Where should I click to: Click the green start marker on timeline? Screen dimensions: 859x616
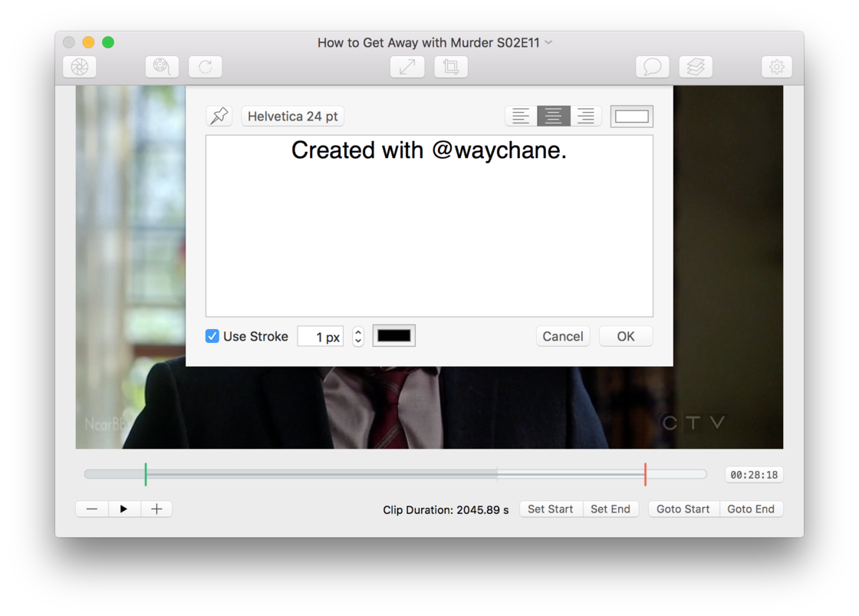pyautogui.click(x=146, y=474)
